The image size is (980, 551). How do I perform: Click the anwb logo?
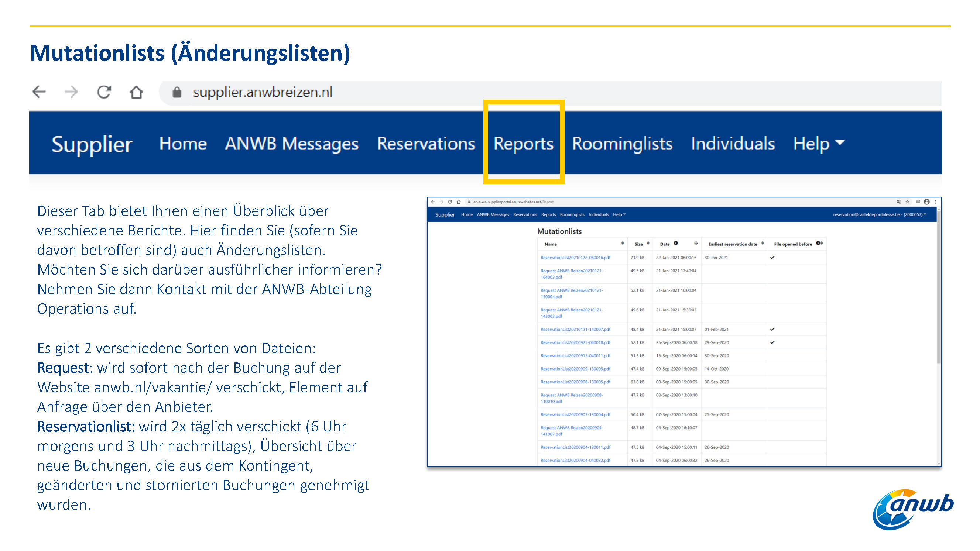pos(913,510)
